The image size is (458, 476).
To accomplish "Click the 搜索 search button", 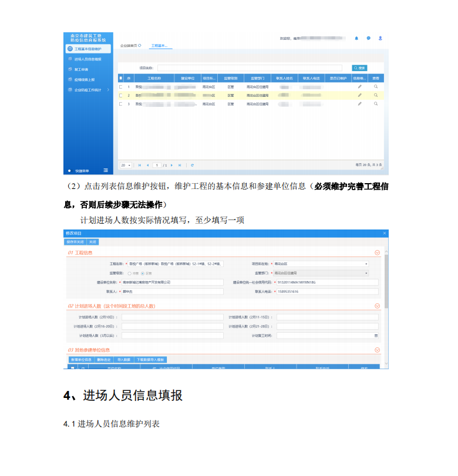I will [359, 68].
